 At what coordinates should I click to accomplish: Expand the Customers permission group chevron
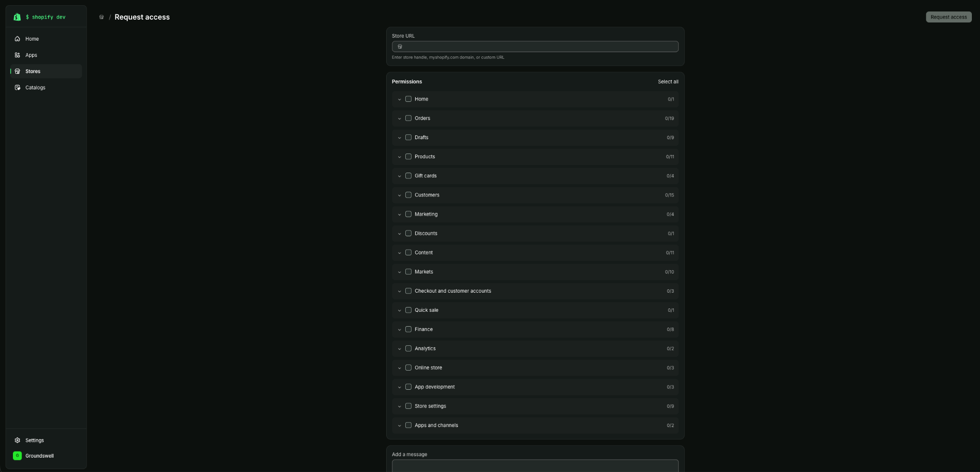coord(399,195)
